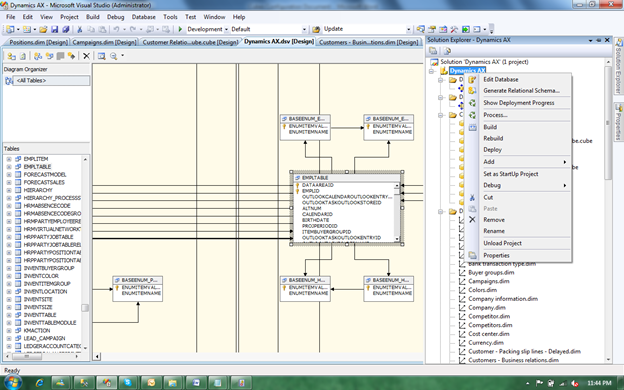This screenshot has width=624, height=390.
Task: Open the Solution Configurations Development dropdown
Action: [x=226, y=29]
